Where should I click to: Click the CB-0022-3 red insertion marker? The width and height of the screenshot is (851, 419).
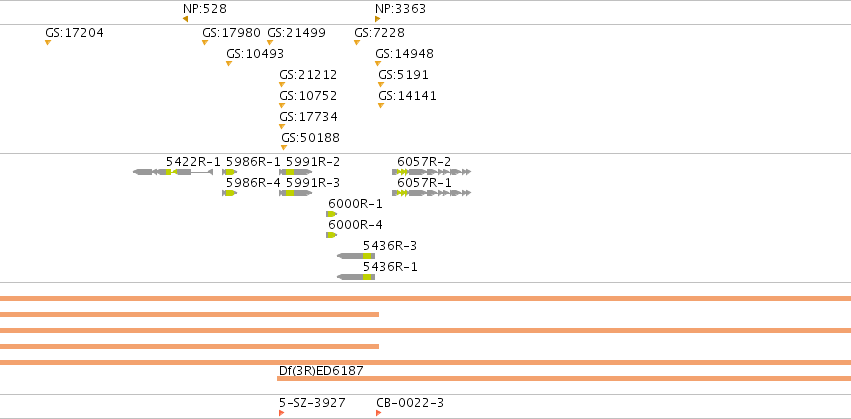378,413
